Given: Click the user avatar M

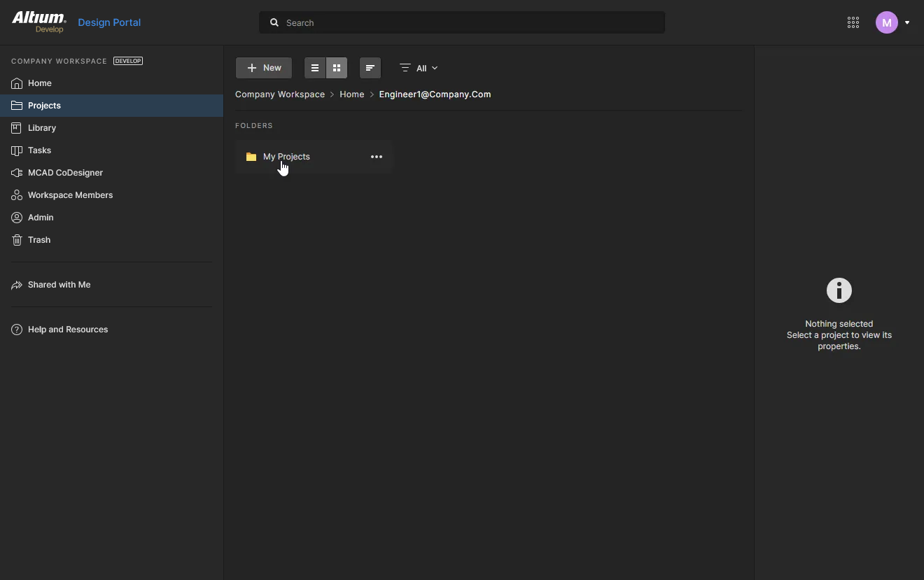Looking at the screenshot, I should pos(887,22).
